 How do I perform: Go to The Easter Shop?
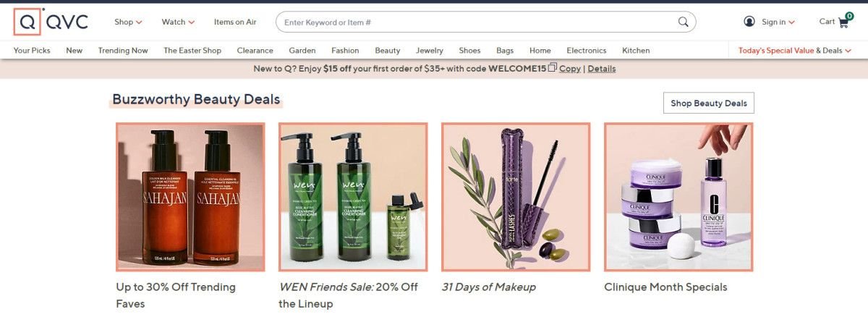192,51
